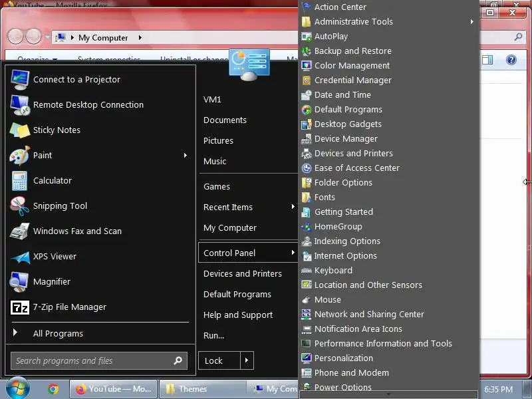
Task: Open the HomeGroup icon
Action: [x=307, y=226]
